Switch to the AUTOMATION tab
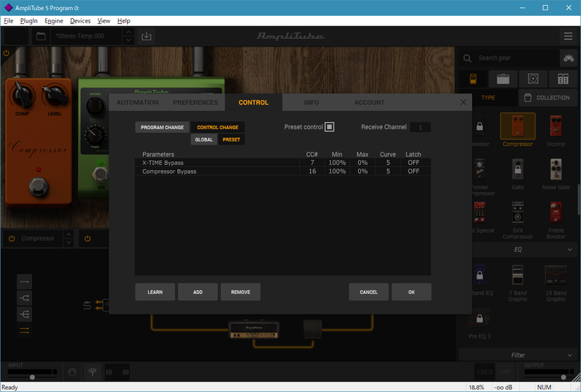Image resolution: width=581 pixels, height=392 pixels. click(x=137, y=102)
